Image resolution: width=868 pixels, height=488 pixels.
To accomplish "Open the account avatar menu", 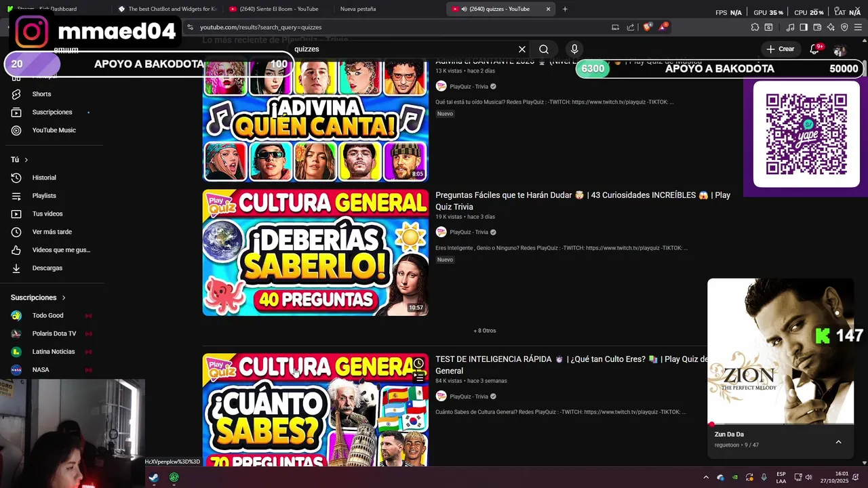I will [x=840, y=50].
